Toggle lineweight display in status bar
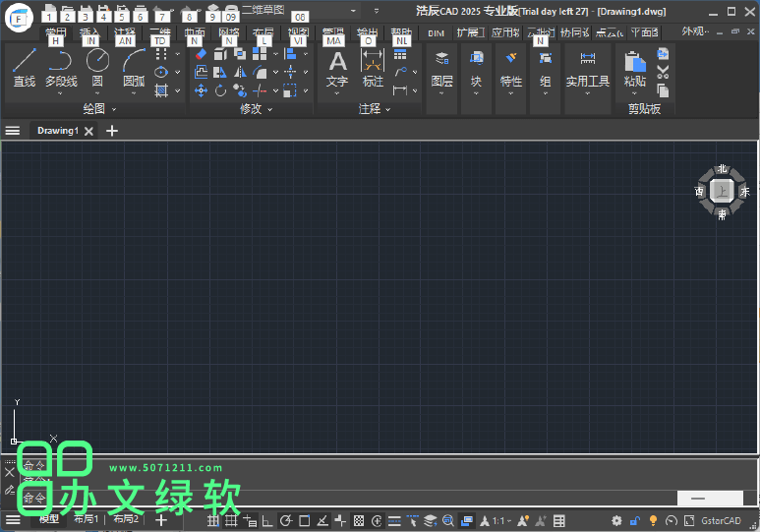This screenshot has width=760, height=532. pyautogui.click(x=394, y=521)
